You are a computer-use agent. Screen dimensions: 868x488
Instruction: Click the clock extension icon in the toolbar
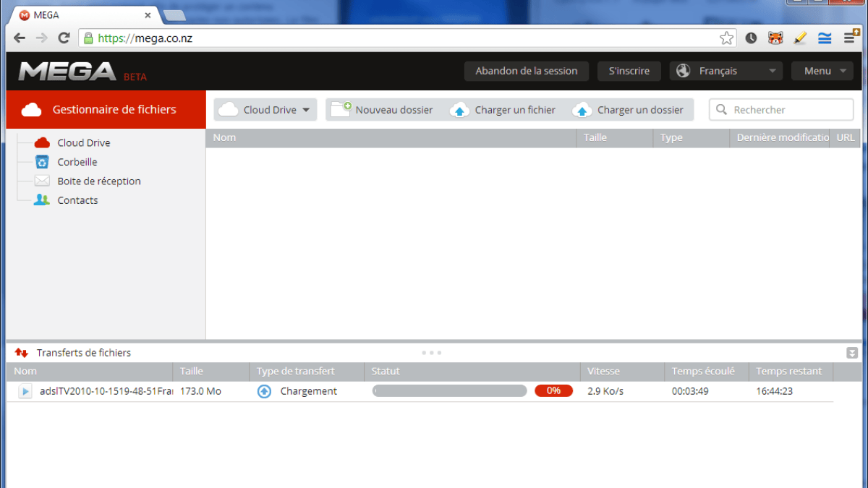[751, 38]
